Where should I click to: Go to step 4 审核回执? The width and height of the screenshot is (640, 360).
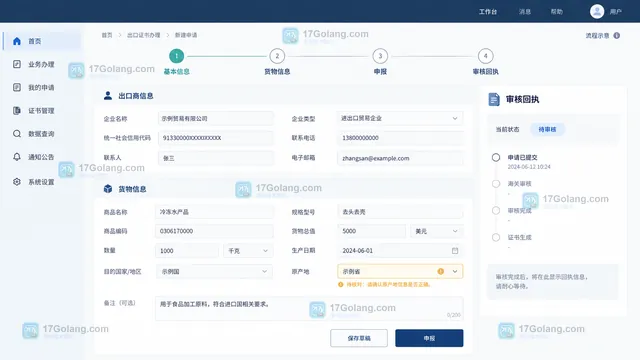coord(485,56)
